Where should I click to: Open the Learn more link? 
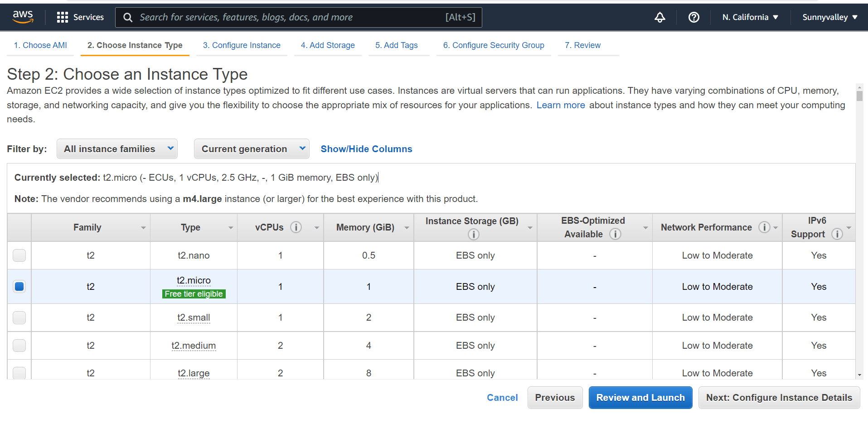(560, 105)
